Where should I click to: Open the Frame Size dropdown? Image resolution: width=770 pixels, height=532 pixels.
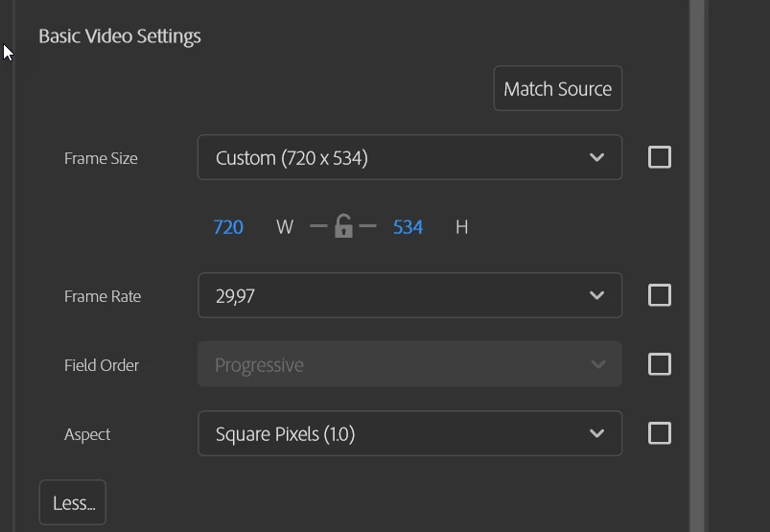(393, 158)
